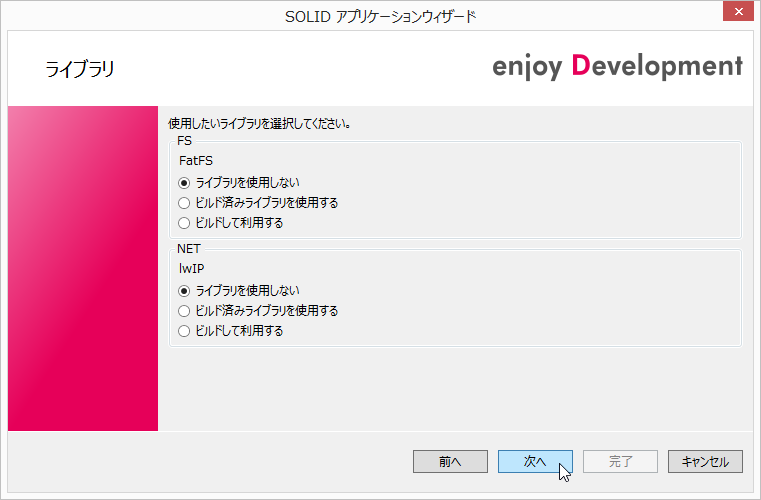
Task: Click the enjoy Development logo
Action: pyautogui.click(x=617, y=67)
